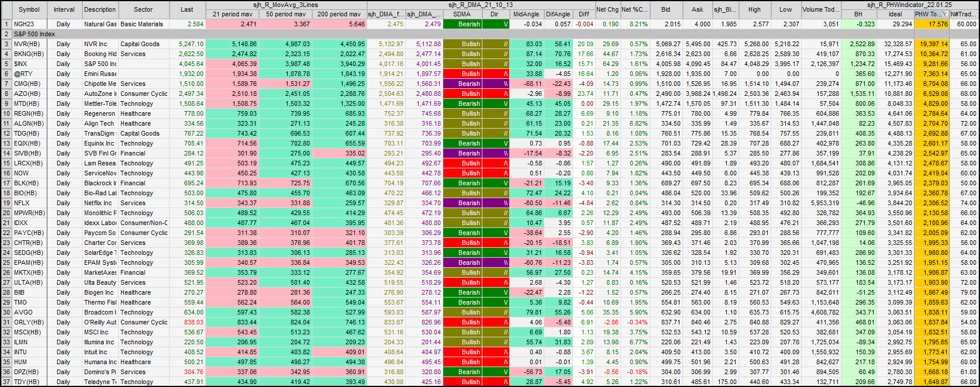The image size is (980, 387).
Task: Sort by the MidAngle column header
Action: 526,14
